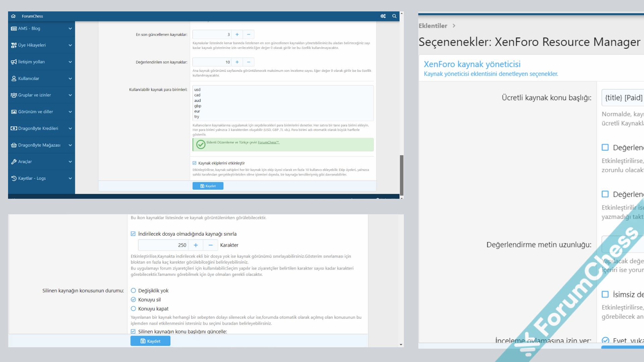Open the DragonByte Kredileri menu item

(x=38, y=128)
